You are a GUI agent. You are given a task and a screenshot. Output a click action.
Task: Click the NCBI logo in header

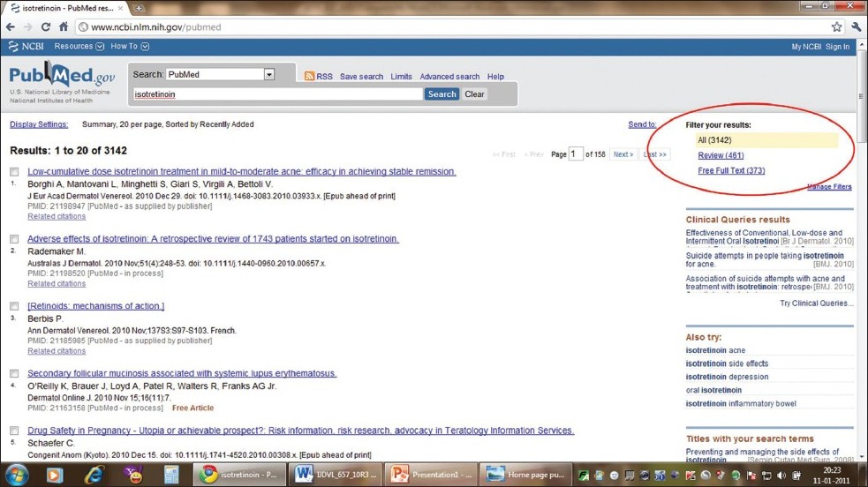coord(26,47)
